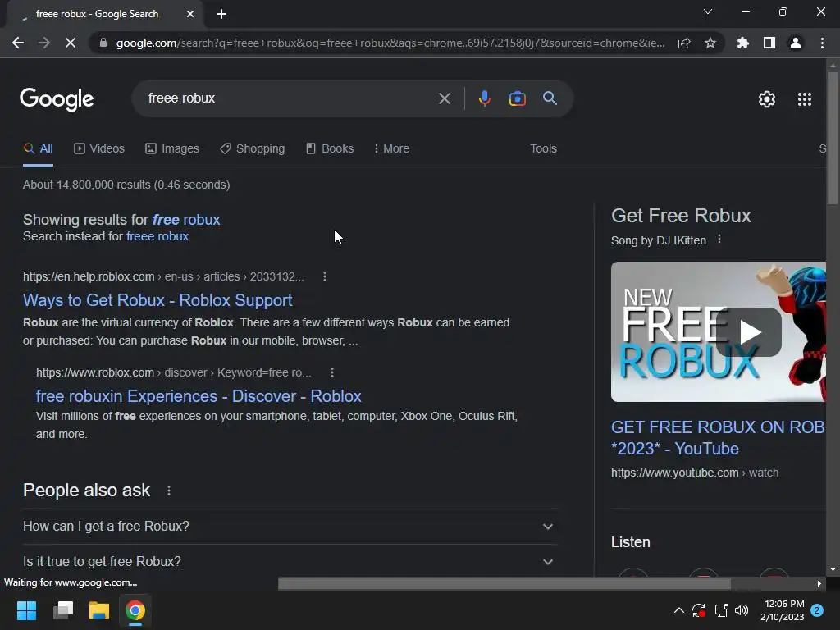Open the Windows Start menu

tap(27, 610)
